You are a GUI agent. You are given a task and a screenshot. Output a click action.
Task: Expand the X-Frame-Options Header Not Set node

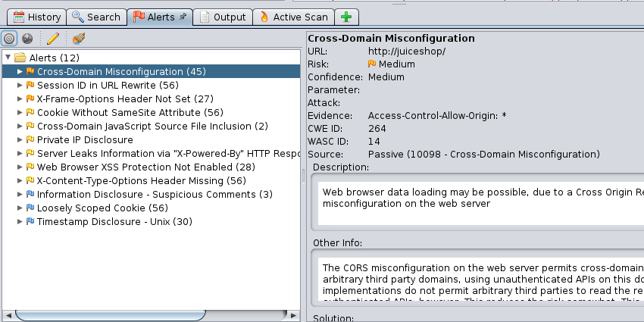tap(20, 99)
